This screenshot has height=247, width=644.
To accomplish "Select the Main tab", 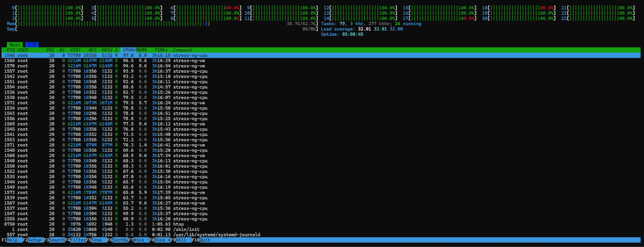I will [x=15, y=45].
